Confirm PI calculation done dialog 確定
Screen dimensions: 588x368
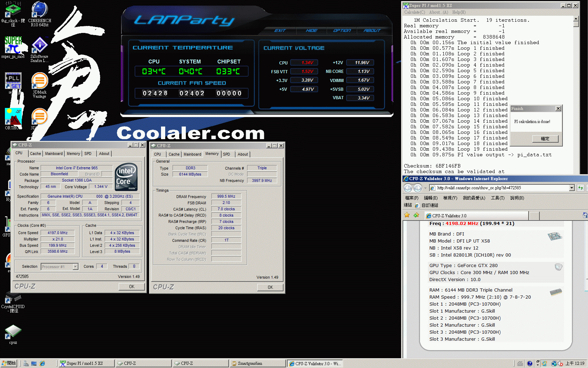point(545,139)
